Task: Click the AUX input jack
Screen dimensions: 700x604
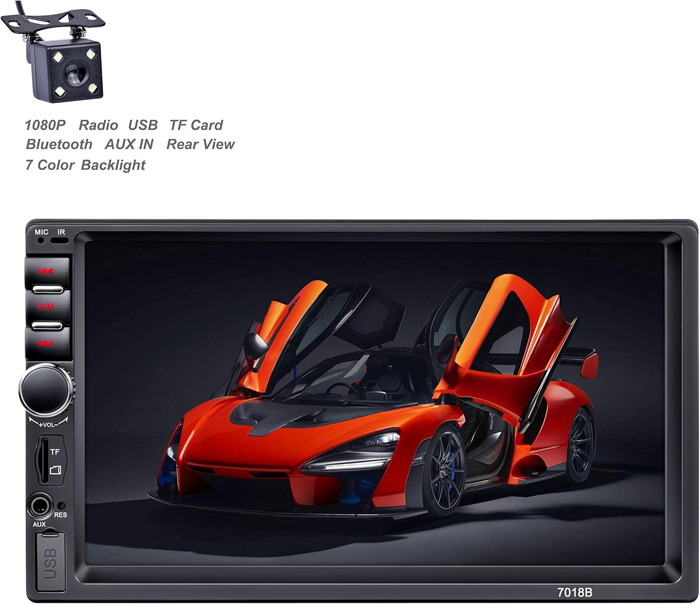Action: pos(41,505)
